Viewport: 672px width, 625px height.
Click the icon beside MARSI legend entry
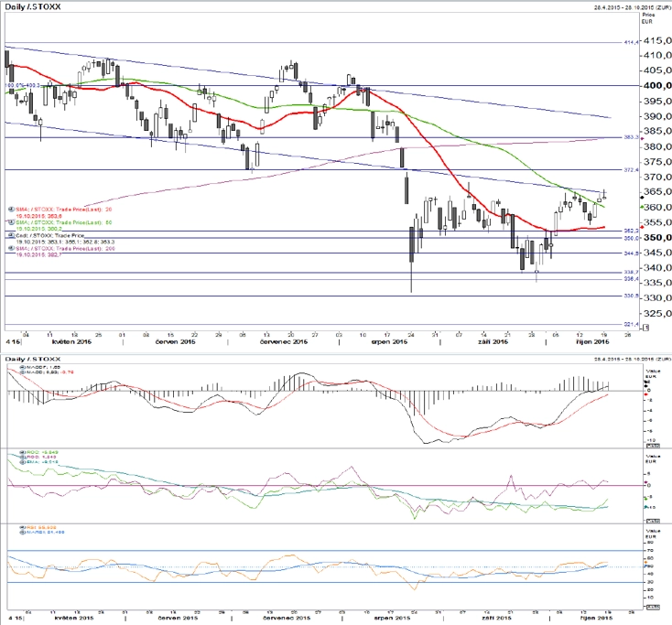click(x=23, y=532)
